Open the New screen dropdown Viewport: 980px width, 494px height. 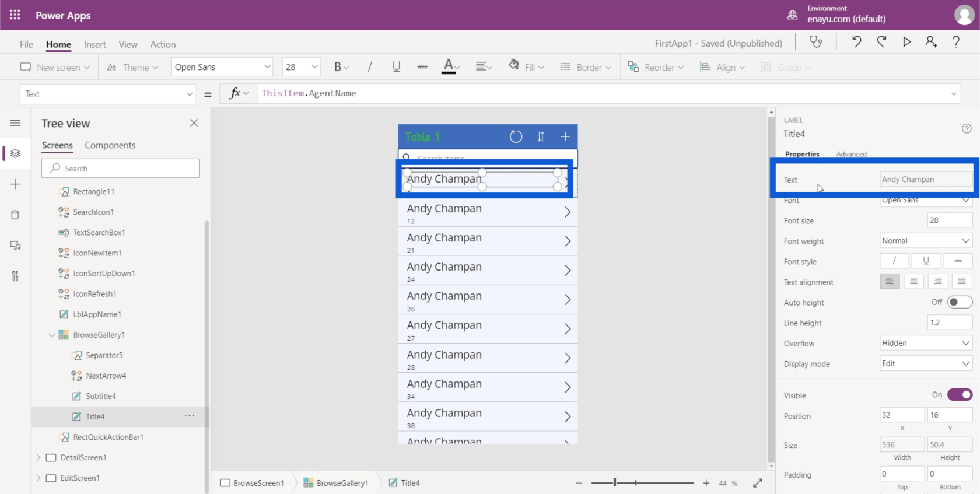coord(55,67)
